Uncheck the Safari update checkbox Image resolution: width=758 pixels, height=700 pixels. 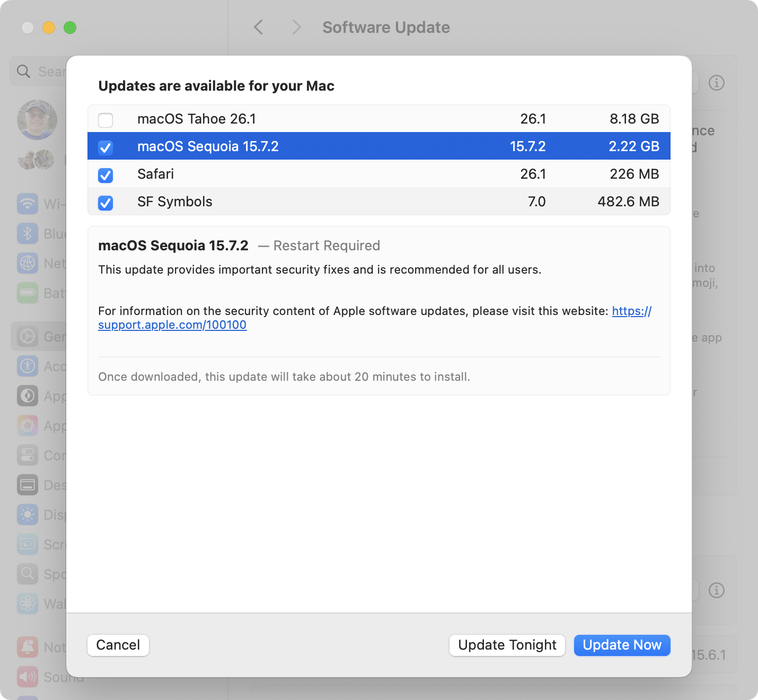(x=105, y=175)
